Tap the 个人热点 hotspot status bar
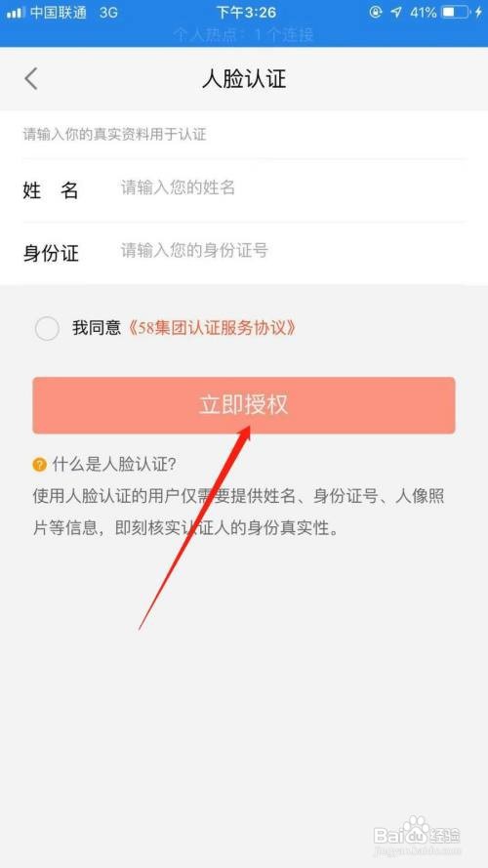The height and width of the screenshot is (868, 488). pyautogui.click(x=244, y=35)
